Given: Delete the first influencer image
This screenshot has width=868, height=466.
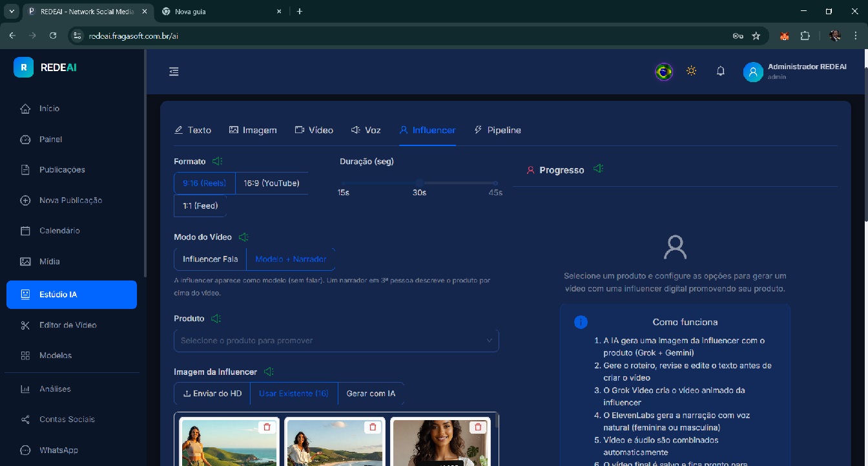Looking at the screenshot, I should click(x=267, y=427).
